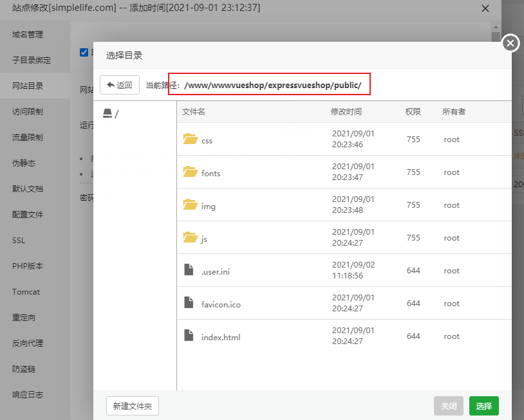Click permission 755 in fonts row
The width and height of the screenshot is (524, 420).
(413, 172)
